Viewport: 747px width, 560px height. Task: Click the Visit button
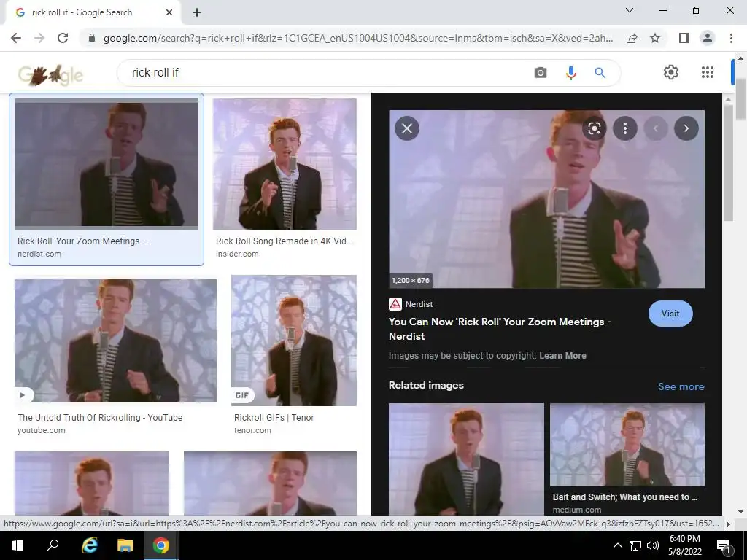click(670, 314)
